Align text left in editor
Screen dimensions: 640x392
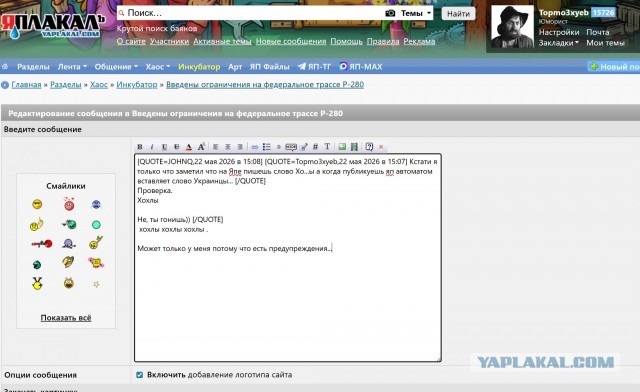pyautogui.click(x=216, y=147)
